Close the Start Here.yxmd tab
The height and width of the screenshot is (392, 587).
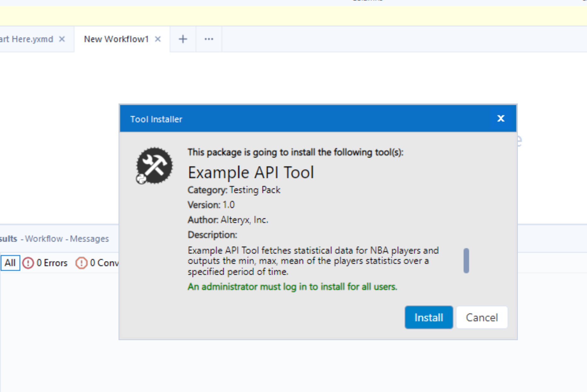coord(62,39)
